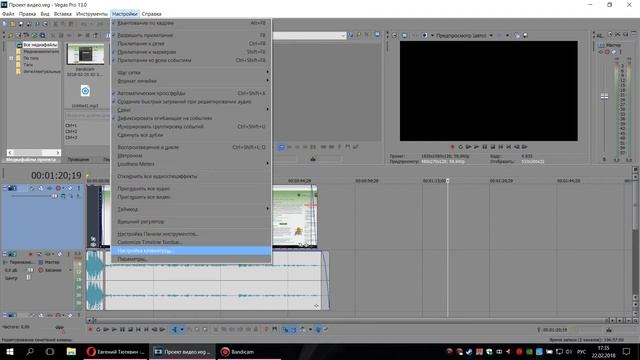
Task: Open the 'Вставка' menu
Action: pos(63,14)
